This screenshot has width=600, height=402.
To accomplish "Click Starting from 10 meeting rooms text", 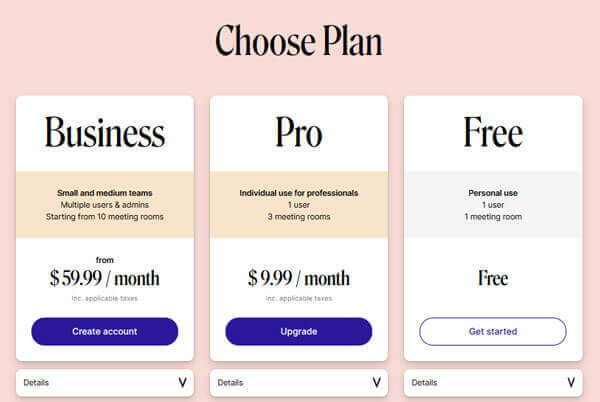I will point(104,216).
